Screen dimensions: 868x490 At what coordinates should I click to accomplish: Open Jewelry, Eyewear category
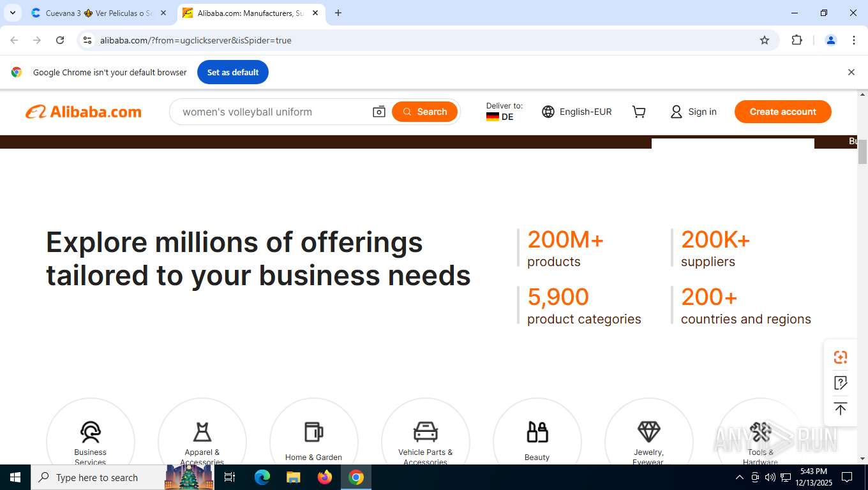[648, 442]
